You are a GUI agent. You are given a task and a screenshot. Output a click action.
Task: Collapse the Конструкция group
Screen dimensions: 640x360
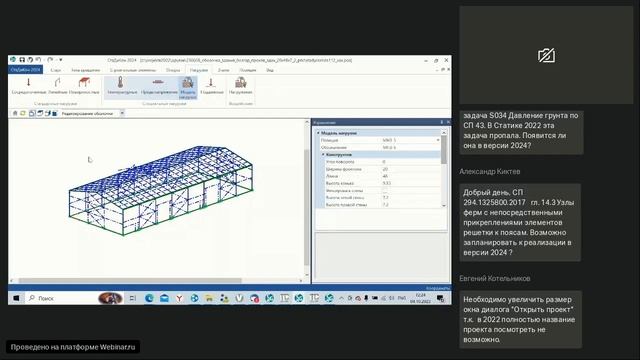click(323, 155)
